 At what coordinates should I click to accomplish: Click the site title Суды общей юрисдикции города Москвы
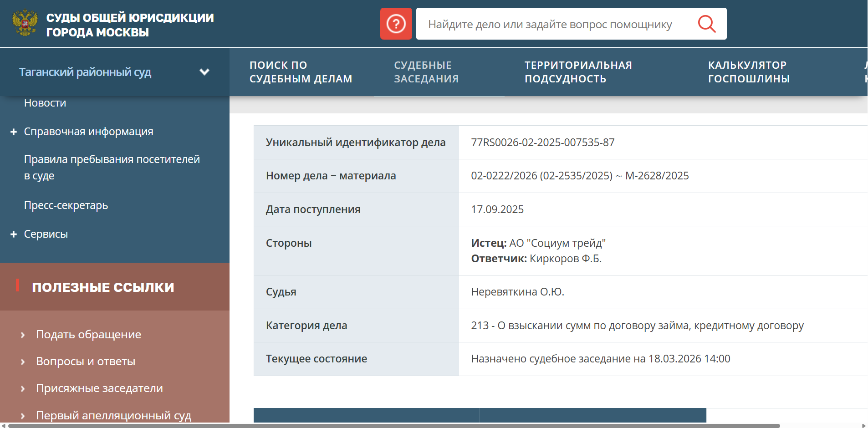(130, 25)
